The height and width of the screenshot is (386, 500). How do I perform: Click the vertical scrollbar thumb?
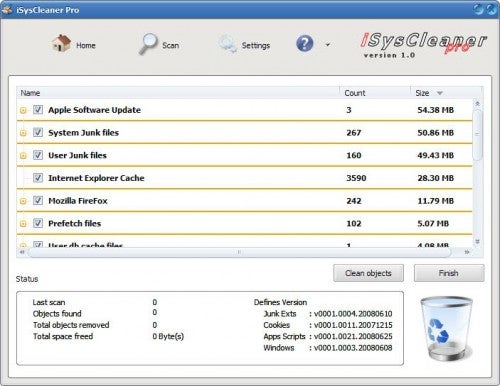point(477,135)
